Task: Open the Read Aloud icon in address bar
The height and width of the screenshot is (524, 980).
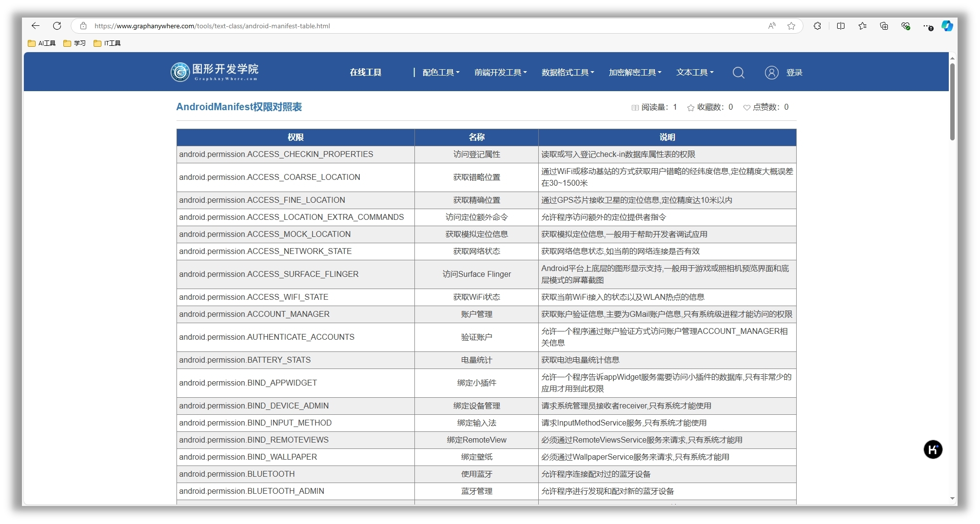Action: click(772, 26)
